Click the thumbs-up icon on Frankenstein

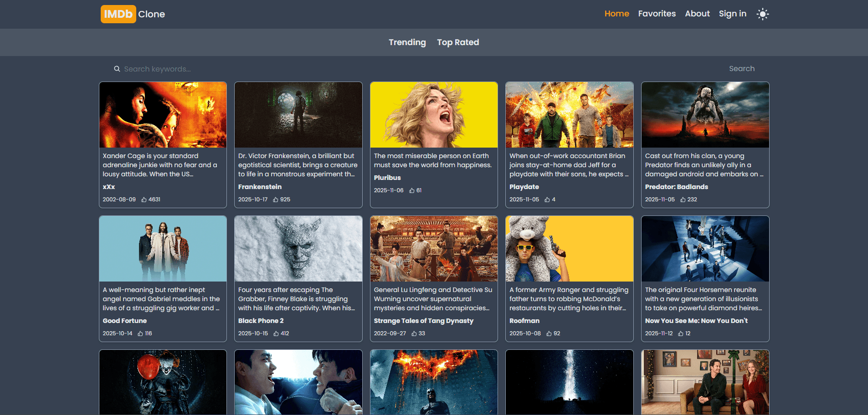tap(275, 199)
